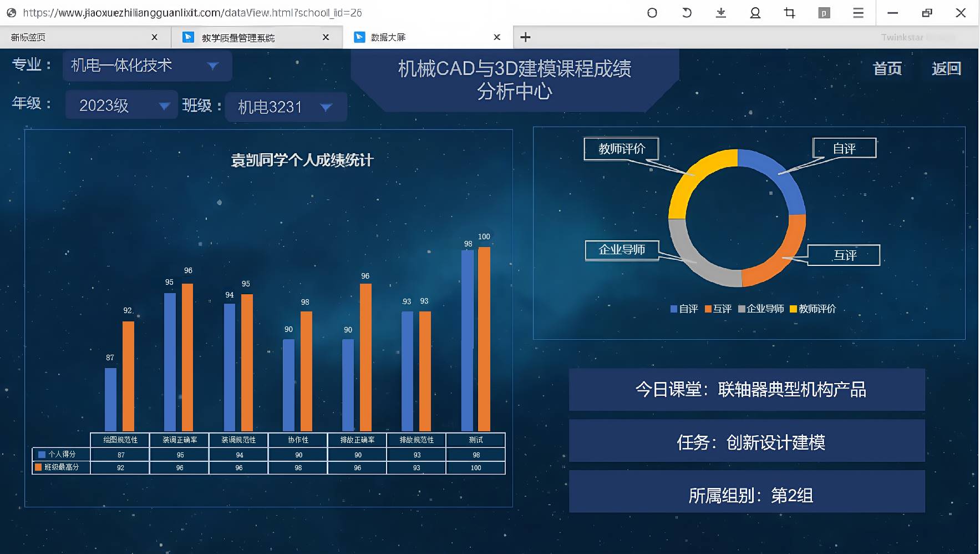Screen dimensions: 980x554
Task: Click the 返回 button
Action: click(x=946, y=68)
